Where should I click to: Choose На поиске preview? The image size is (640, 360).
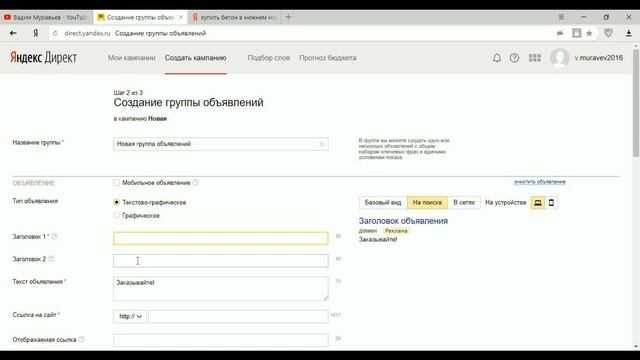427,202
